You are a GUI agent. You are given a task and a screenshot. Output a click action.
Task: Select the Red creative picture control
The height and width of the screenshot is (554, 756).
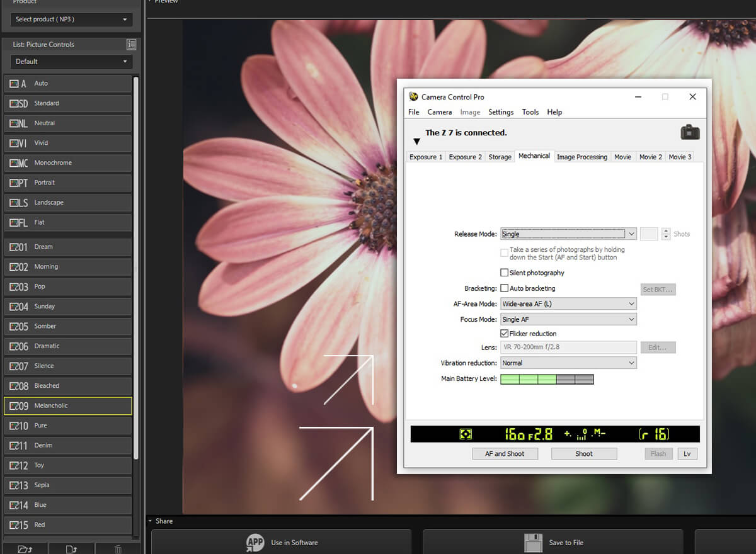point(68,524)
